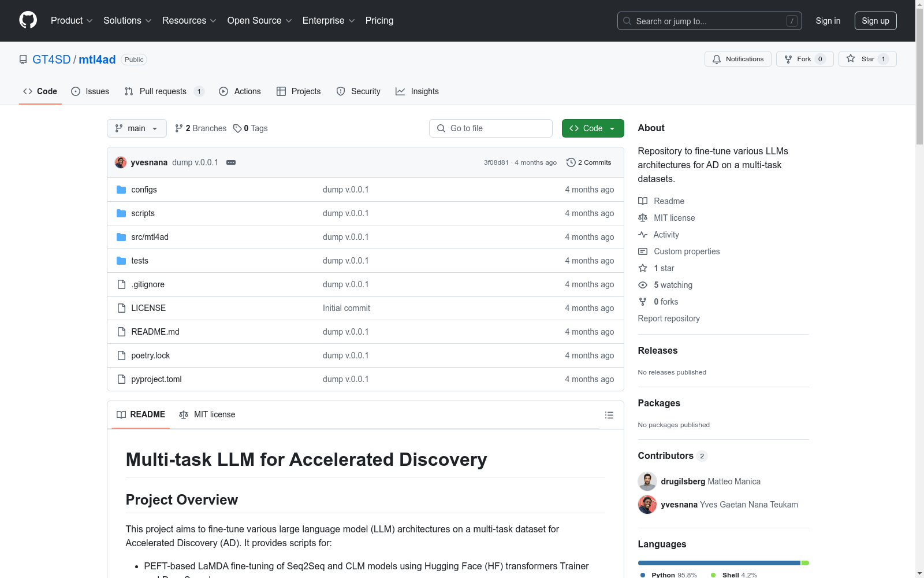Open the GT4SD organization link
The image size is (924, 578).
[x=51, y=60]
